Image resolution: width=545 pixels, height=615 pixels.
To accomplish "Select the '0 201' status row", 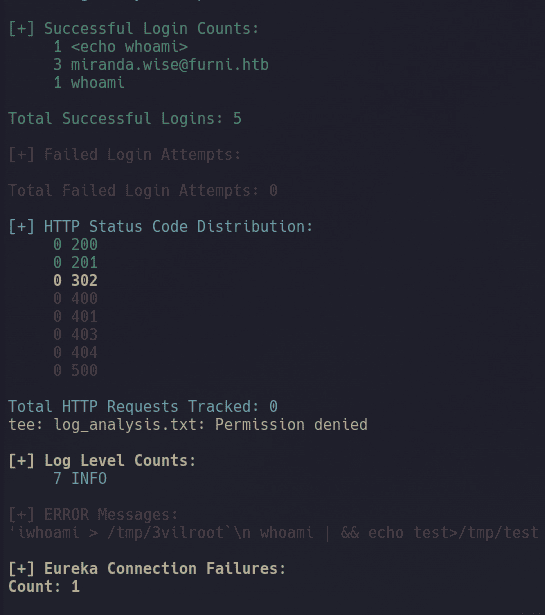I will 75,263.
